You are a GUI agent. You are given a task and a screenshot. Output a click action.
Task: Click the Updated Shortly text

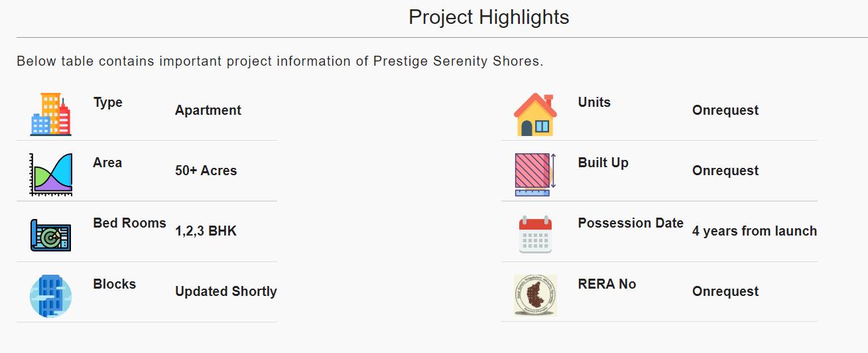click(226, 291)
